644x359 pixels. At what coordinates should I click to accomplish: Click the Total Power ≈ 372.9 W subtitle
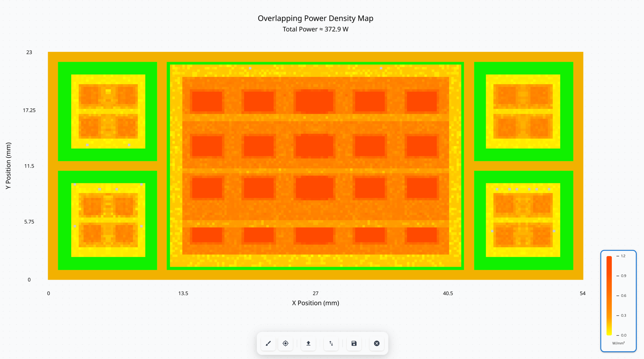pos(315,29)
